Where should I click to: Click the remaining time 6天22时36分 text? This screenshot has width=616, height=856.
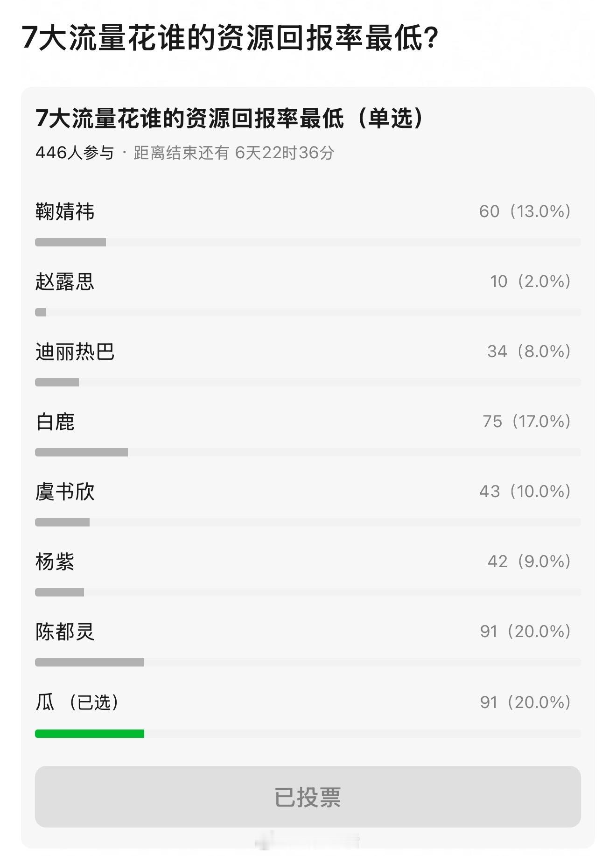285,153
